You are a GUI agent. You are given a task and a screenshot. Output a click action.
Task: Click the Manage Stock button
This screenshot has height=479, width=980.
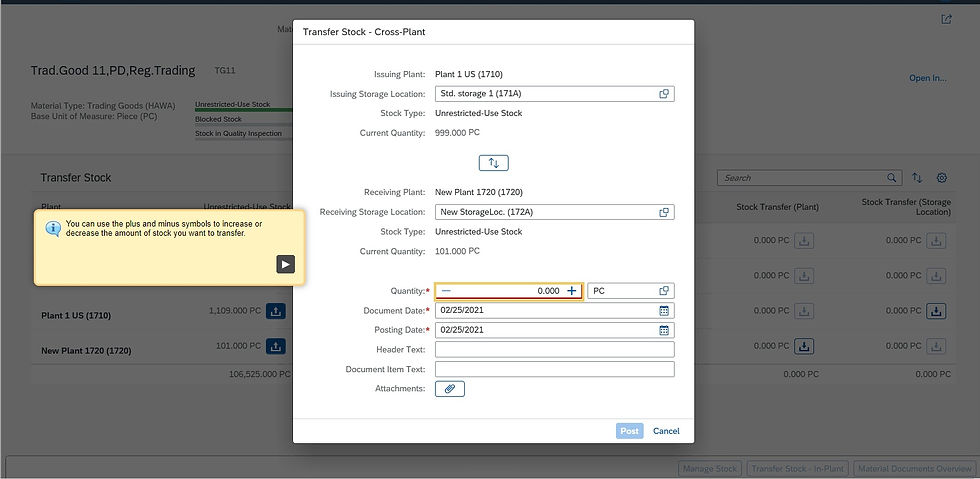click(x=709, y=468)
